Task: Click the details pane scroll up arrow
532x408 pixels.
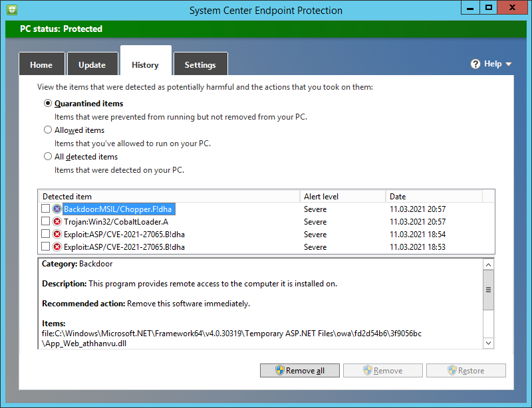Action: [488, 264]
